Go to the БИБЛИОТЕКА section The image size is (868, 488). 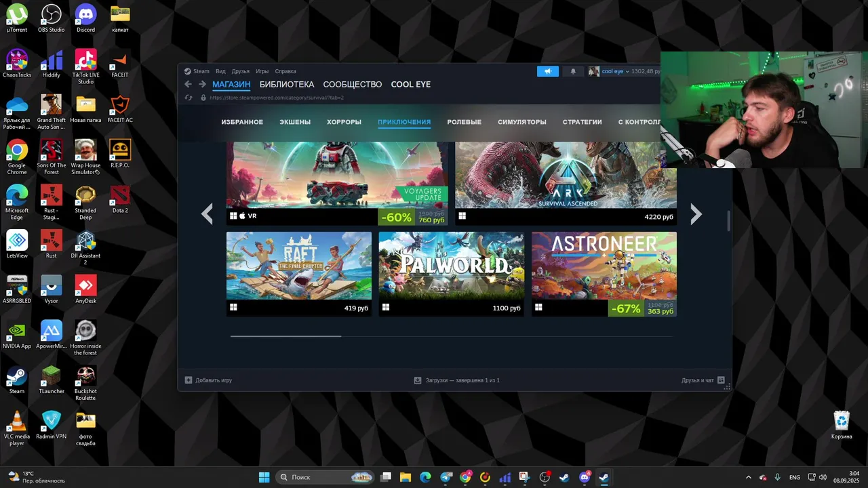(287, 85)
